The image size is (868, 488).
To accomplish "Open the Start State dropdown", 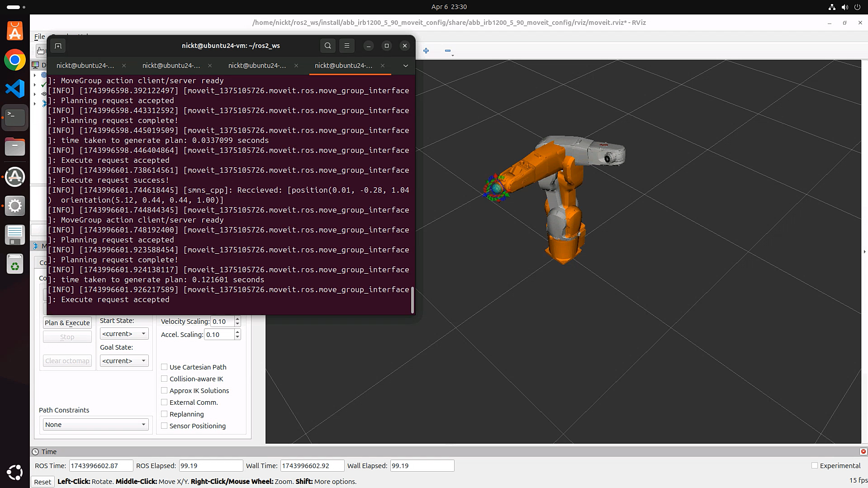I will 124,334.
